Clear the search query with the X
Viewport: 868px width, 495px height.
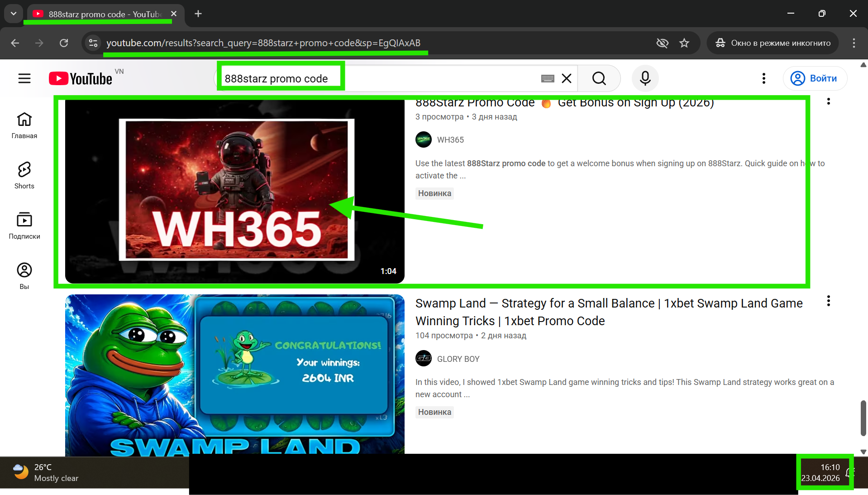(x=567, y=78)
